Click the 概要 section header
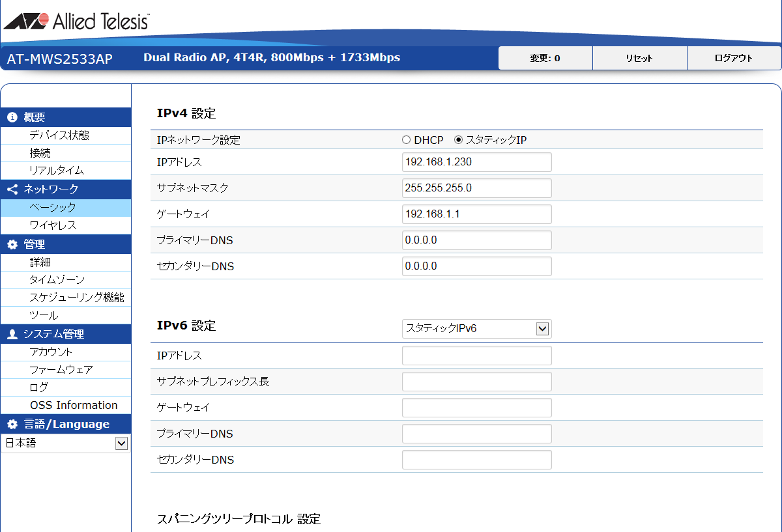The width and height of the screenshot is (782, 532). [x=66, y=118]
